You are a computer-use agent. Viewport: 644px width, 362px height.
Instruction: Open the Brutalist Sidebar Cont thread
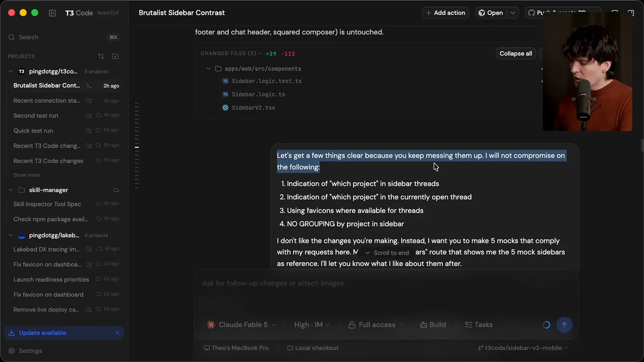pos(64,85)
